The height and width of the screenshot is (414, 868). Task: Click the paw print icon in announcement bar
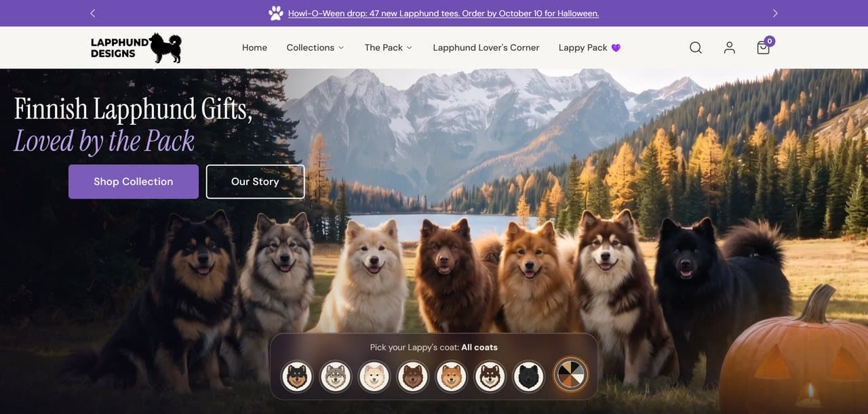pos(275,13)
